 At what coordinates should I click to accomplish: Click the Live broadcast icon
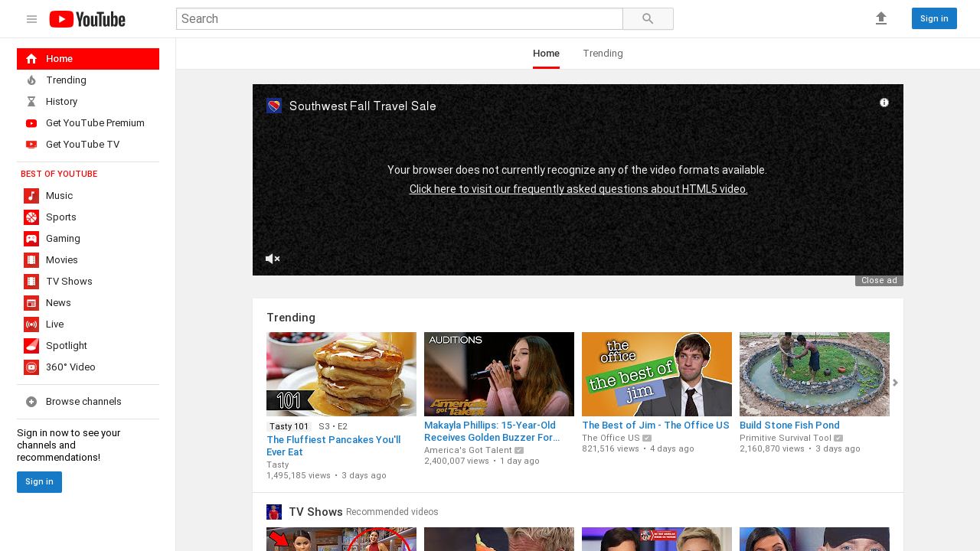point(31,324)
